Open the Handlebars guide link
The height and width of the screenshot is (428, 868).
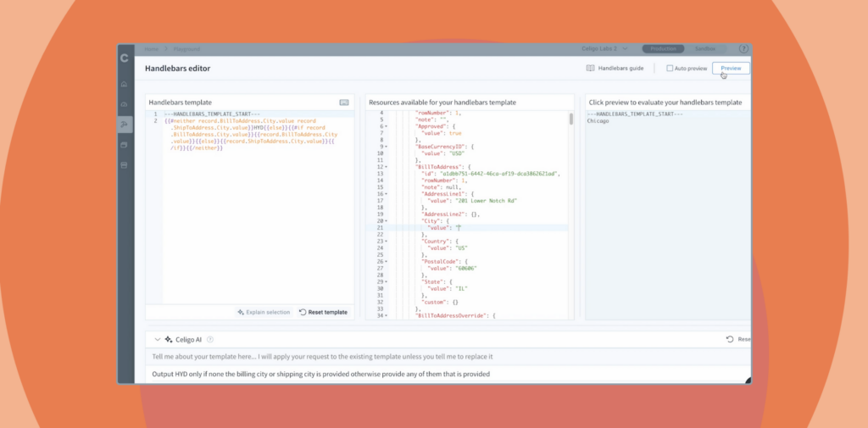tap(615, 69)
